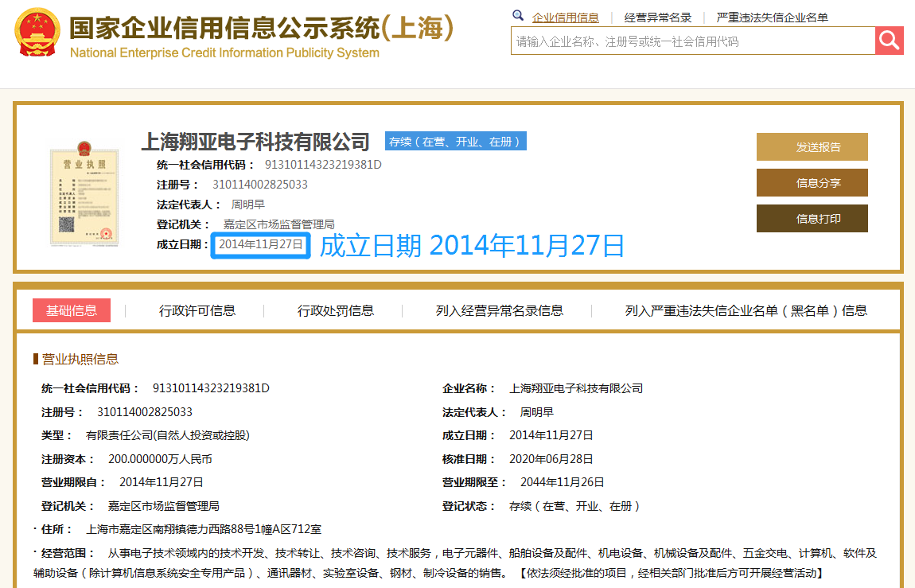
Task: Click the 类型 value 有限责任公司(自然人投资或控股)
Action: click(x=167, y=435)
